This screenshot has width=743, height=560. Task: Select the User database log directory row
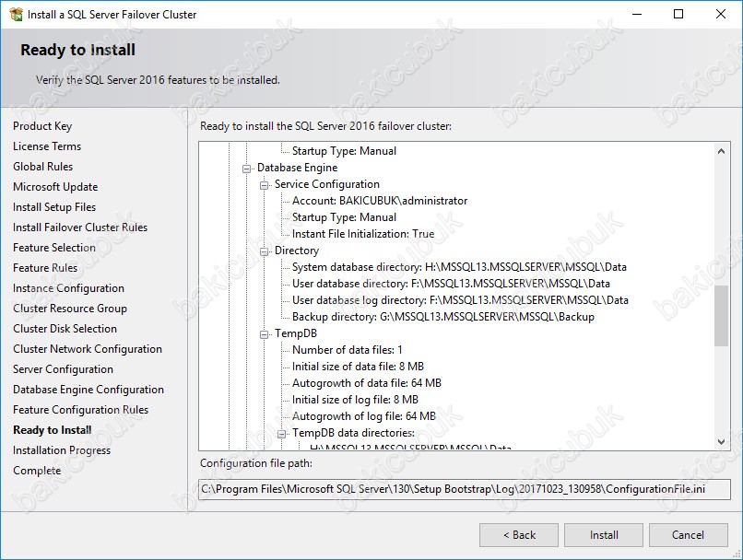(x=460, y=300)
